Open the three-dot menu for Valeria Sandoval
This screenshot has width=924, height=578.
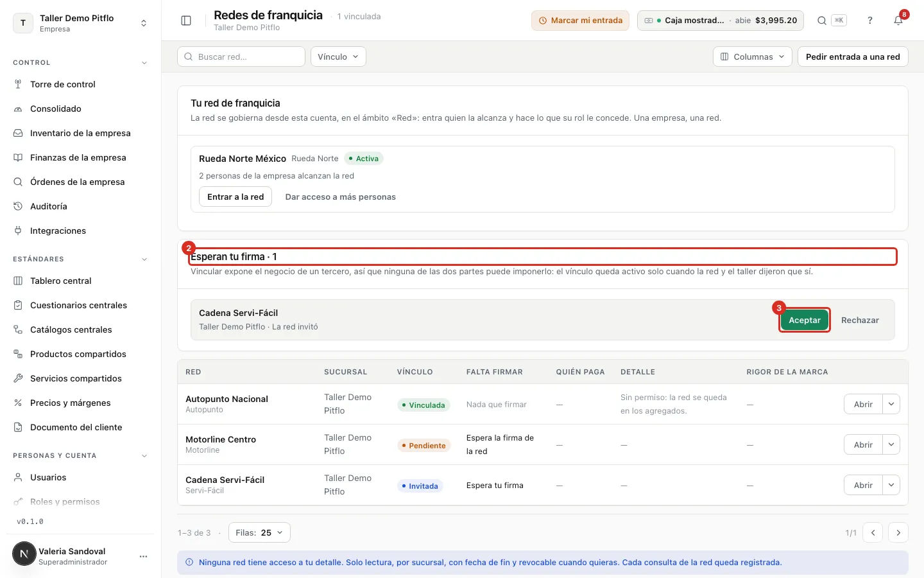click(x=143, y=556)
